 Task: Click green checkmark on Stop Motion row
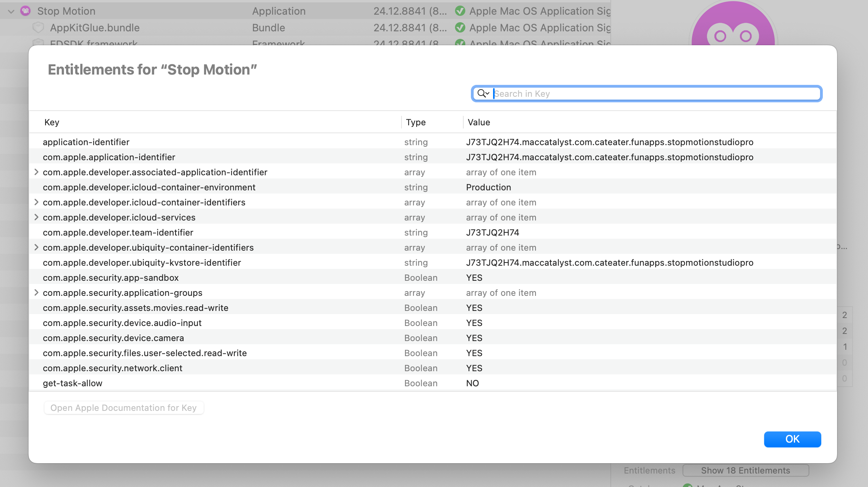[460, 11]
